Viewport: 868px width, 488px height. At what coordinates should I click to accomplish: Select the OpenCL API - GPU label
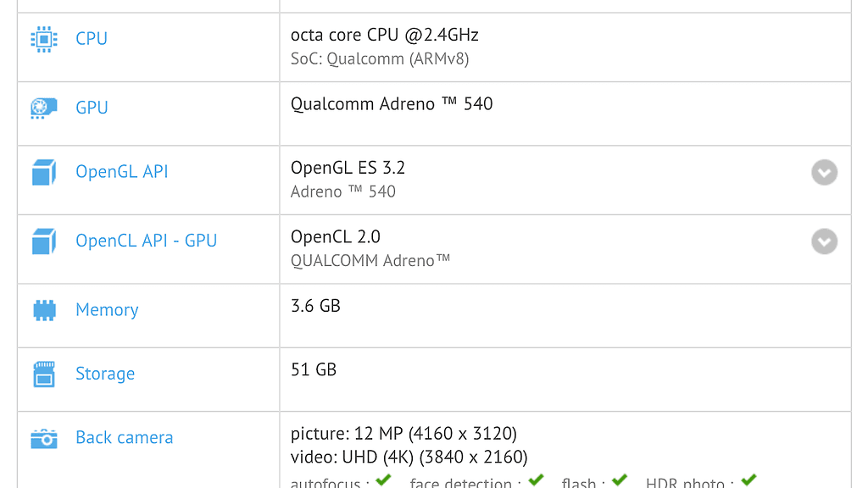[146, 241]
